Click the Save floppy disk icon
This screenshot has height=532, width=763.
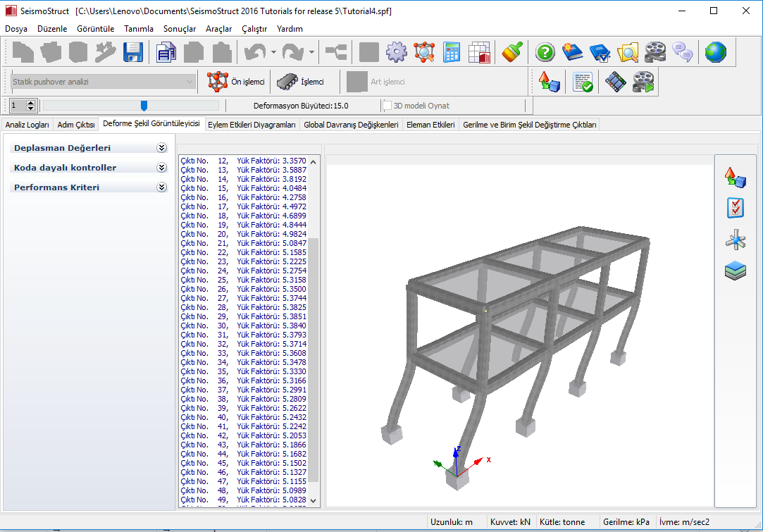pyautogui.click(x=133, y=52)
